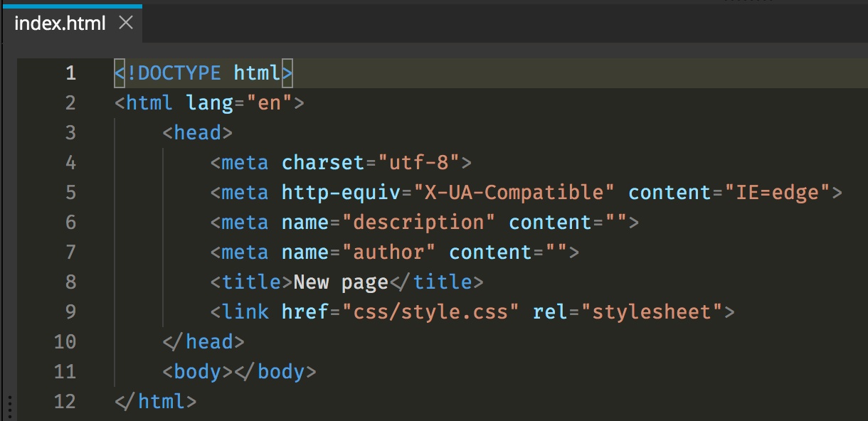
Task: Click line number 12 in the gutter
Action: [65, 402]
